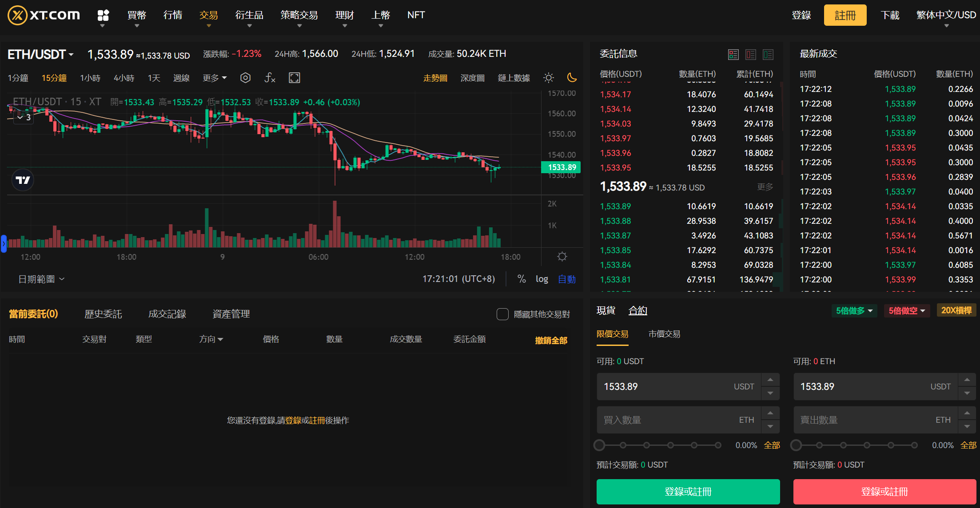The width and height of the screenshot is (980, 508).
Task: Open the XT.com home logo
Action: coord(44,15)
